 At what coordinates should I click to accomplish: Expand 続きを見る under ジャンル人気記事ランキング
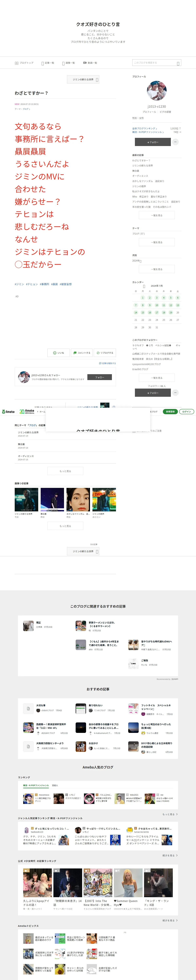pyautogui.click(x=170, y=856)
